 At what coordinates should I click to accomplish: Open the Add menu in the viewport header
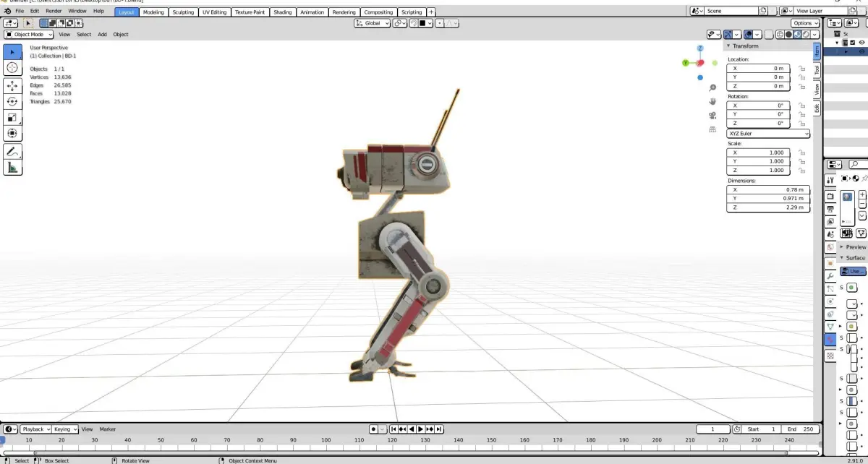102,34
